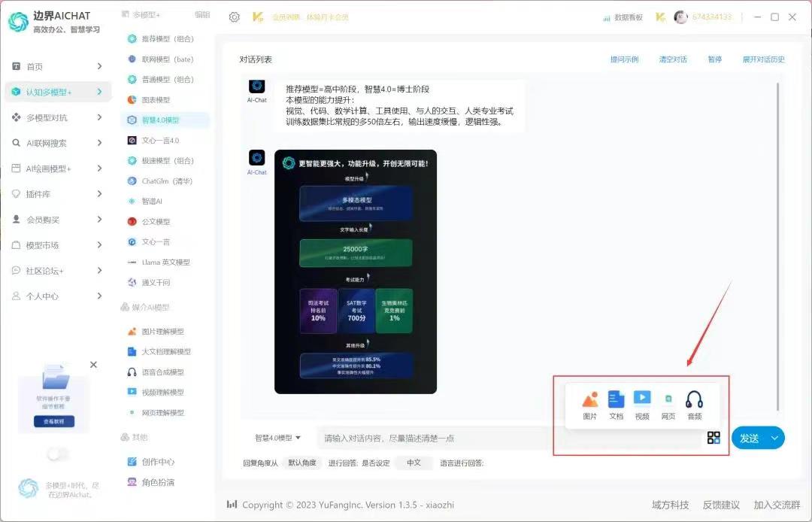
Task: Click the settings gear icon in top bar
Action: tap(234, 17)
